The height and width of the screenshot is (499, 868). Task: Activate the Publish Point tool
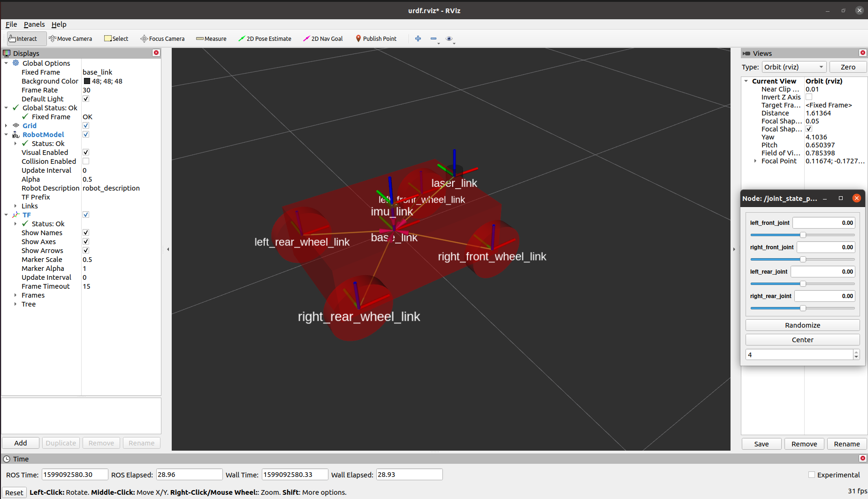click(376, 38)
